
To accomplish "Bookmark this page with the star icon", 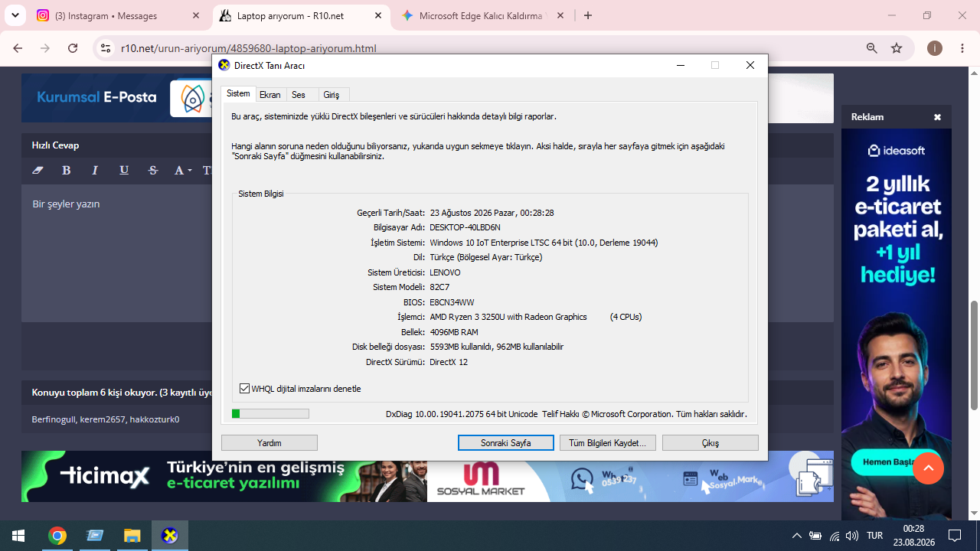I will [897, 48].
